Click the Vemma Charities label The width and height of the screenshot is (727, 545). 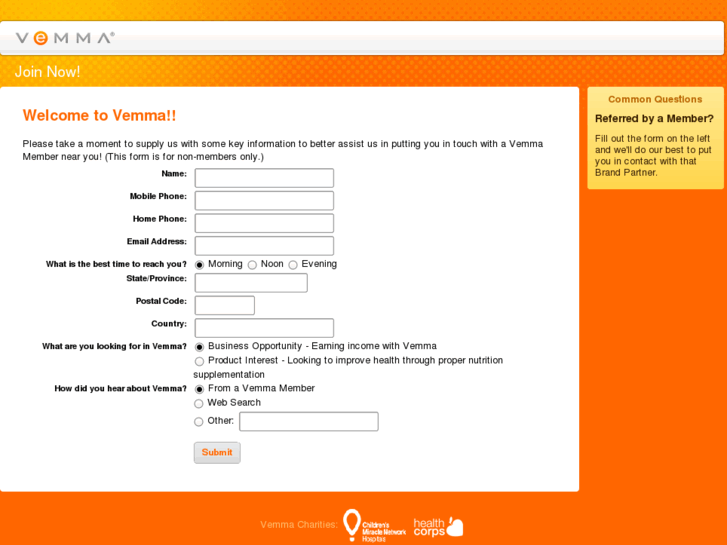tap(299, 525)
